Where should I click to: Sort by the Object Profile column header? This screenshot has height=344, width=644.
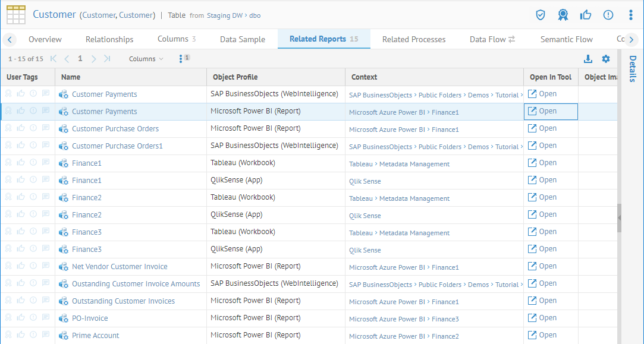click(235, 77)
